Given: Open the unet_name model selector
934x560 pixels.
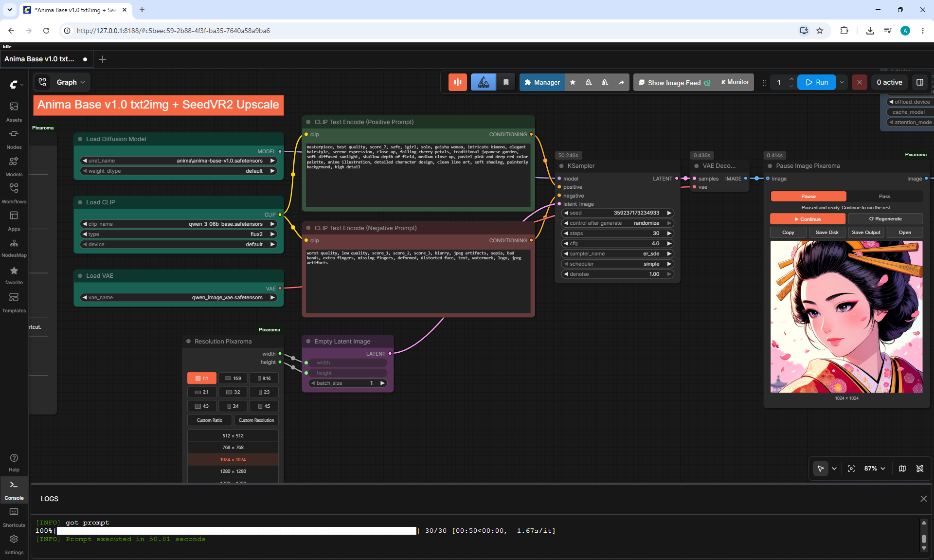Looking at the screenshot, I should (179, 161).
